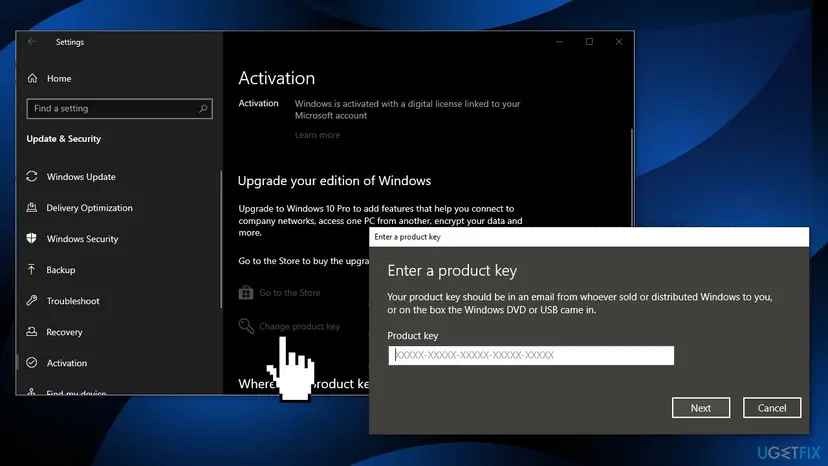
Task: Click the Troubleshoot wrench icon
Action: pos(32,301)
